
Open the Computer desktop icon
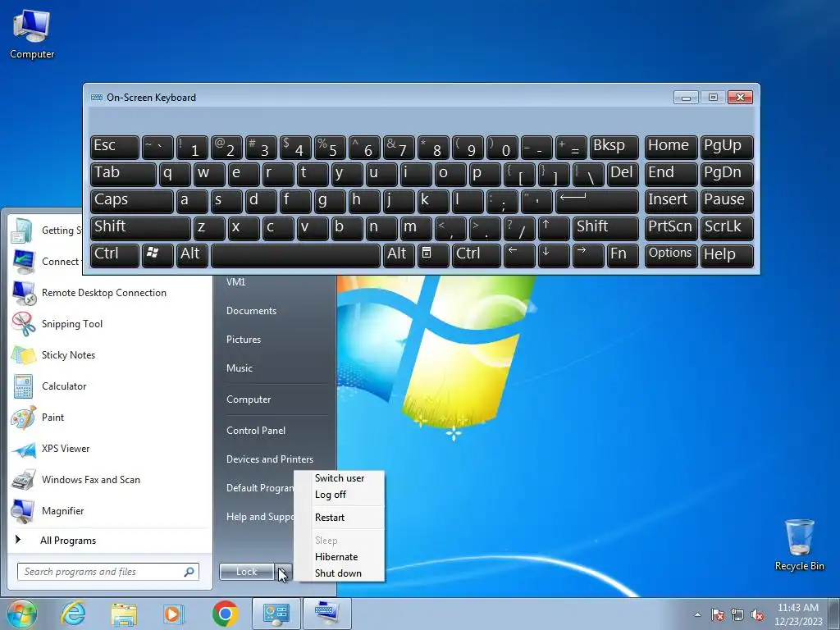32,33
